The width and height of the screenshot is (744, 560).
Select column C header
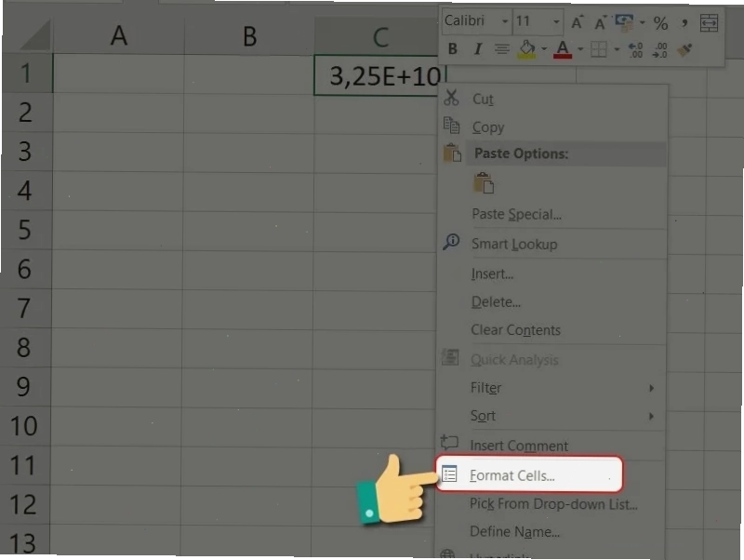pyautogui.click(x=380, y=37)
